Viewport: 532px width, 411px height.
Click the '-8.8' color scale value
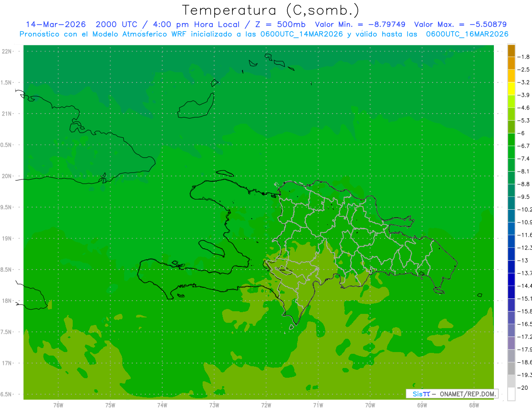pos(524,184)
